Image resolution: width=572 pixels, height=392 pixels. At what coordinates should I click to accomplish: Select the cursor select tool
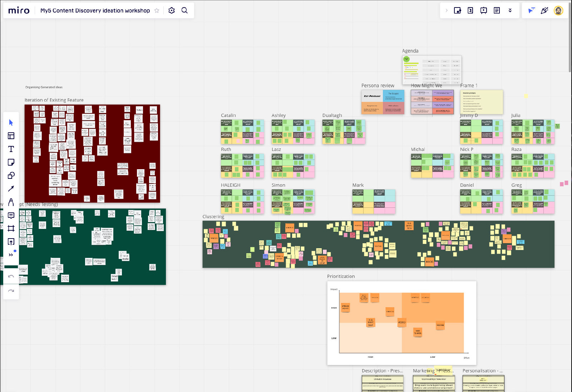pyautogui.click(x=11, y=123)
